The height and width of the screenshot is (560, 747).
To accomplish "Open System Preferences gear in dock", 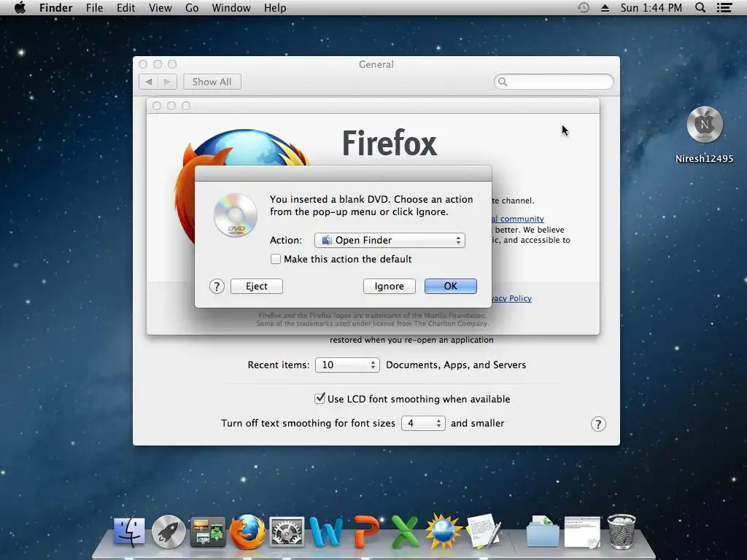I will (286, 532).
